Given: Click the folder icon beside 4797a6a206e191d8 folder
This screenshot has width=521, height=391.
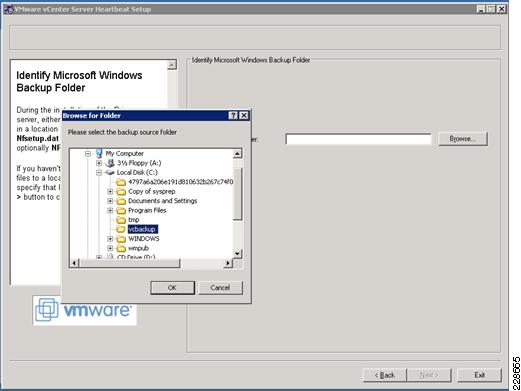Looking at the screenshot, I should tap(121, 182).
